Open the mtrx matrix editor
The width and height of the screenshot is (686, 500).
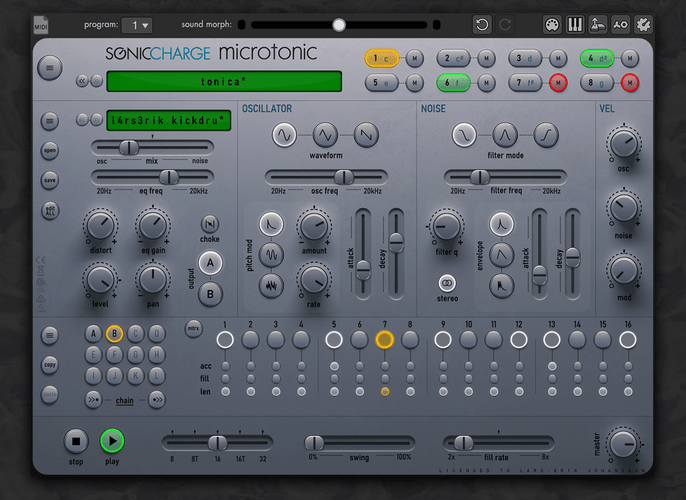(x=193, y=328)
